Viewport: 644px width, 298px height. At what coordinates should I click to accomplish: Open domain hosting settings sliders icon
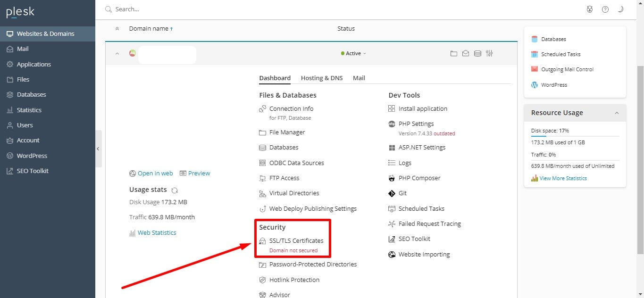point(489,53)
